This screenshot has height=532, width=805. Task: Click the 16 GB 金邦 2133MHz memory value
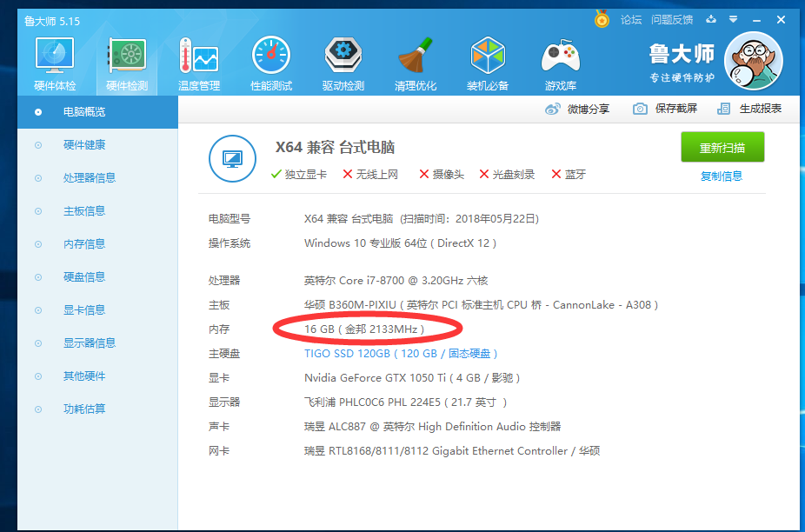pyautogui.click(x=364, y=329)
